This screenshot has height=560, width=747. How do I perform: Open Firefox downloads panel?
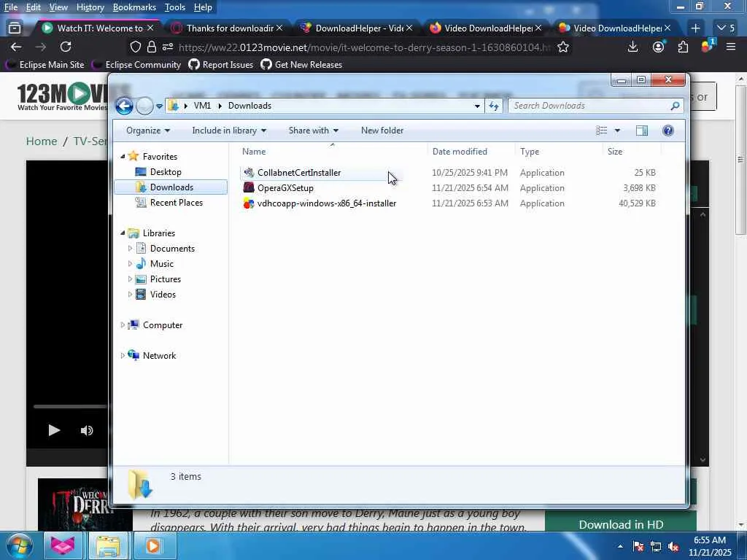click(x=632, y=47)
